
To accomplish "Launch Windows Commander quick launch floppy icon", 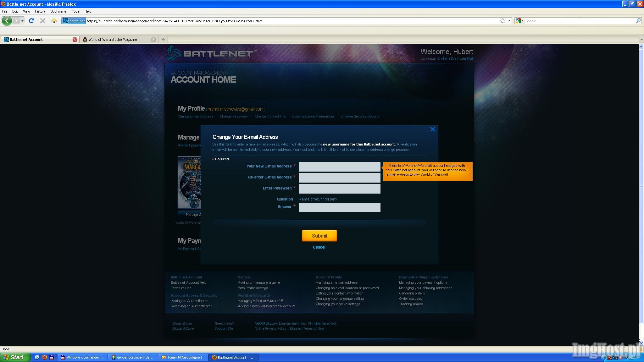I will pyautogui.click(x=52, y=357).
